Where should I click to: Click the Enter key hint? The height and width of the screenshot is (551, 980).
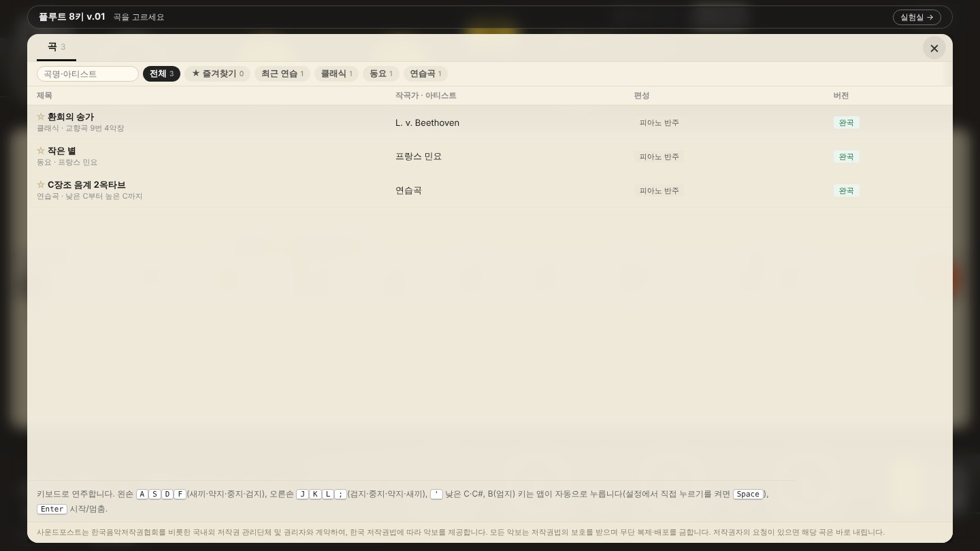tap(52, 509)
